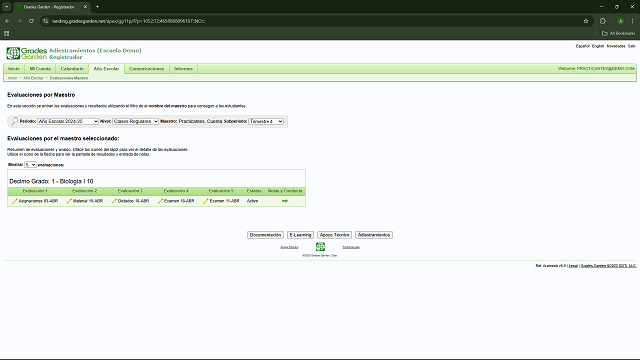Image resolution: width=640 pixels, height=360 pixels.
Task: Click E-Learning button
Action: pyautogui.click(x=300, y=235)
